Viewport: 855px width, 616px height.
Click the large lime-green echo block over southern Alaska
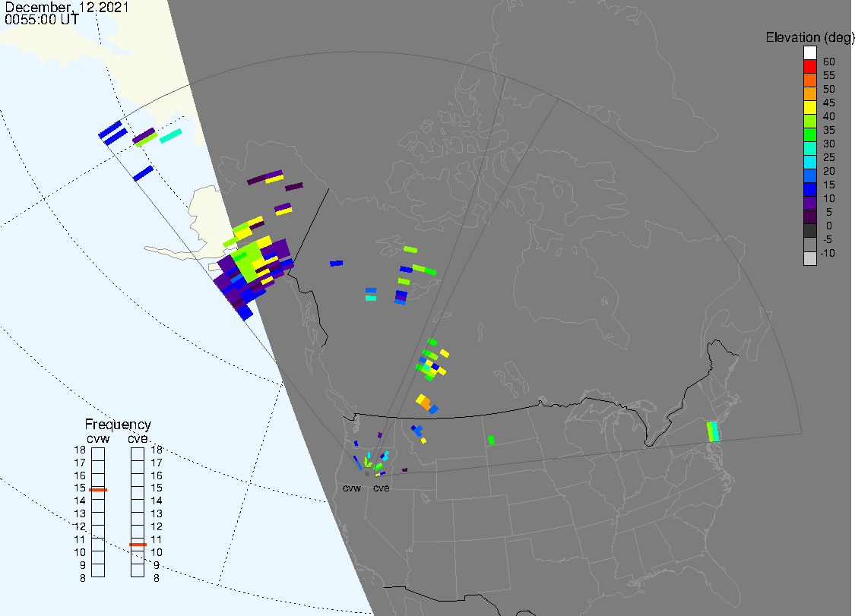(248, 262)
